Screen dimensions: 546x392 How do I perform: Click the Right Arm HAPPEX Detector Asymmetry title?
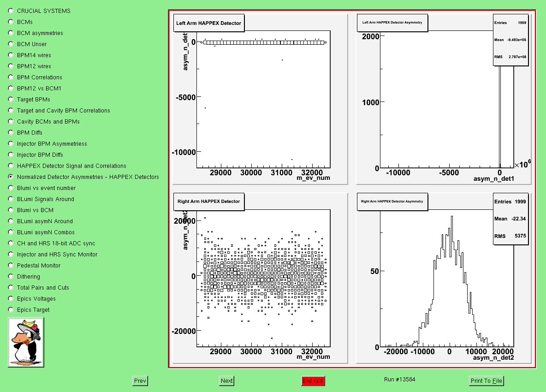(x=392, y=201)
